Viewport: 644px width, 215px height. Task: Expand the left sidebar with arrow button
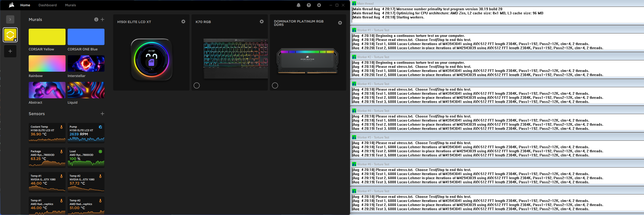point(10,19)
